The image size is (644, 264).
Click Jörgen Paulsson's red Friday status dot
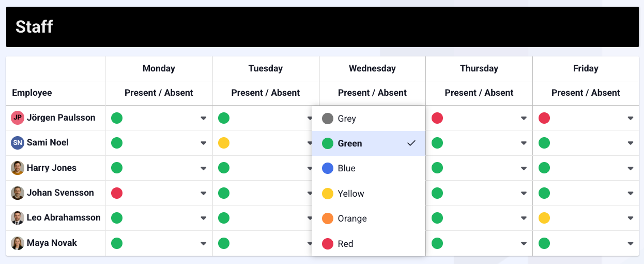pyautogui.click(x=544, y=118)
